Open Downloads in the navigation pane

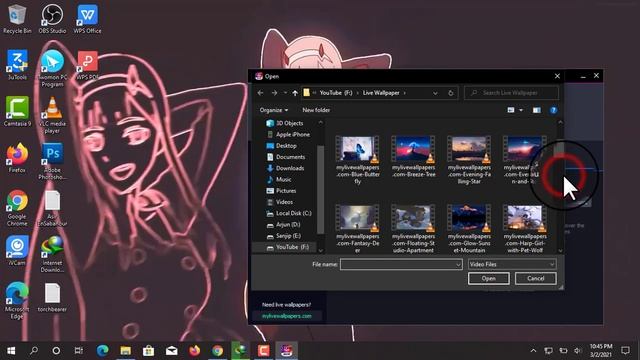(x=290, y=168)
